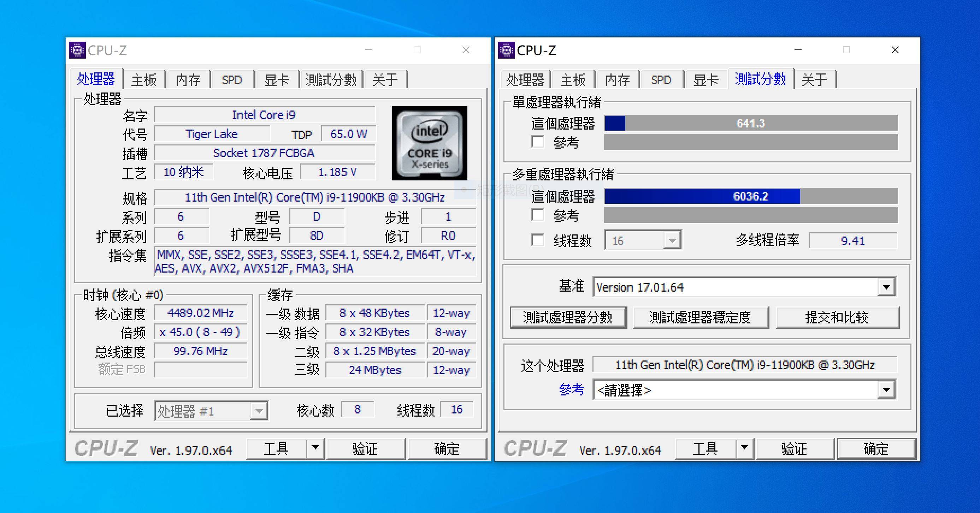
Task: Switch to 主板 tab in right window
Action: tap(573, 80)
